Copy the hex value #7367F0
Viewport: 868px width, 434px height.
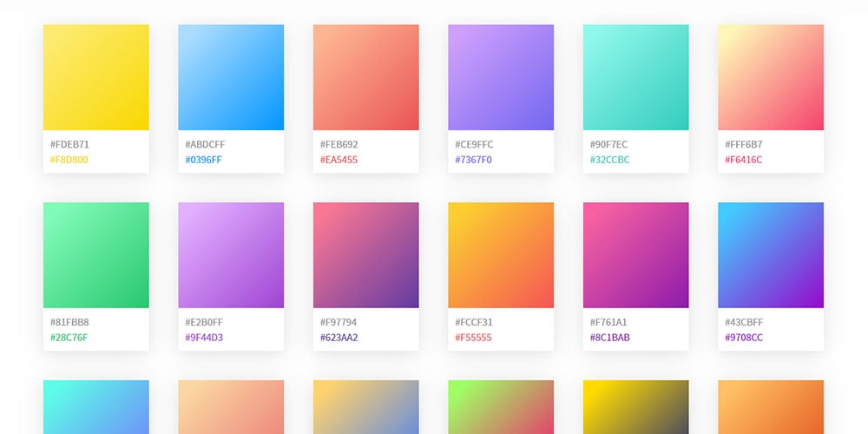(x=473, y=160)
